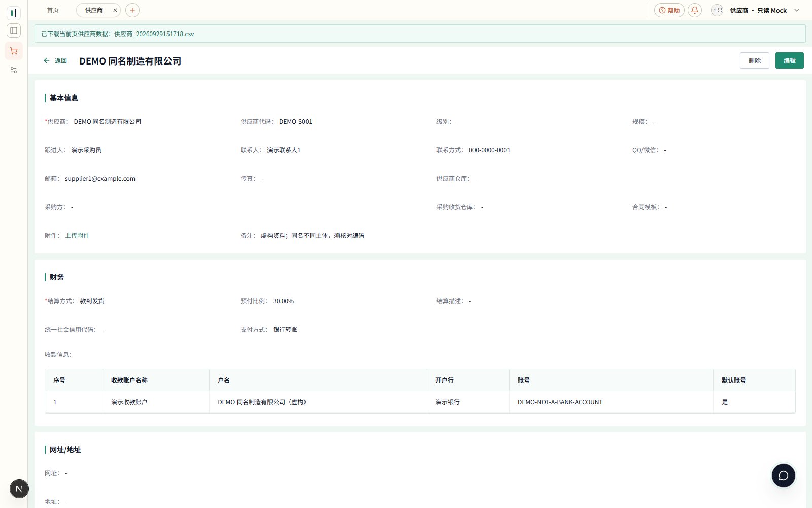Click supplier code DEMO-S001

tap(295, 122)
